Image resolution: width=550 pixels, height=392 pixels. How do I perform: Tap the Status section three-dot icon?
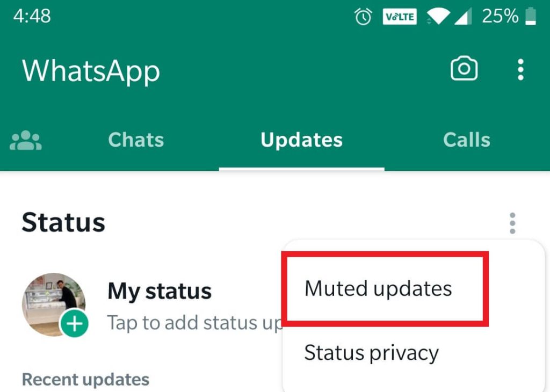tap(512, 223)
